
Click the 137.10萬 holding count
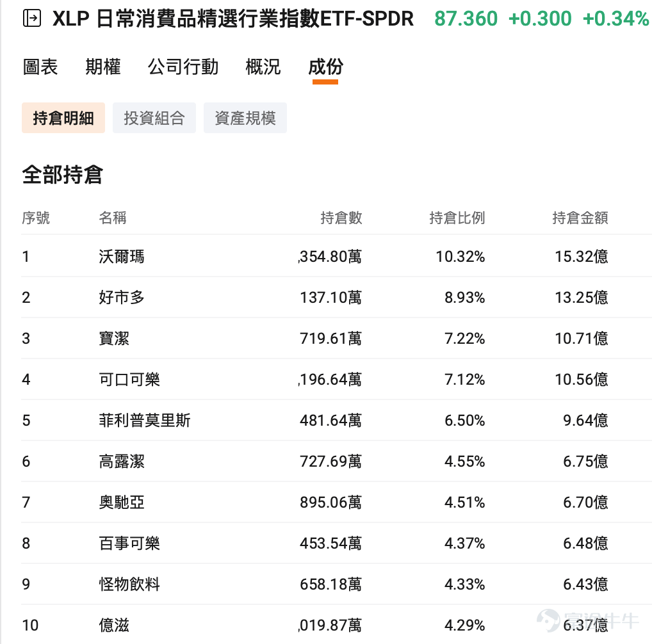click(x=331, y=298)
